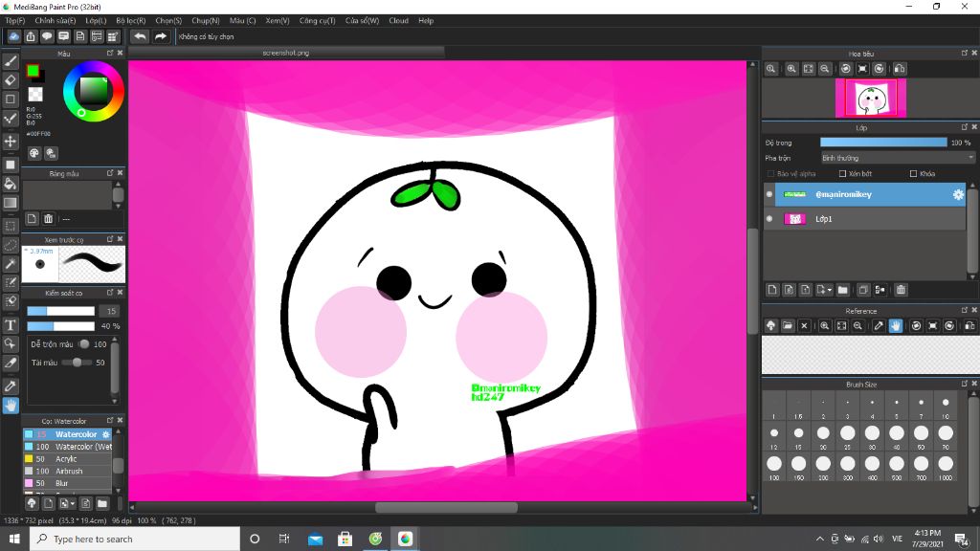Viewport: 980px width, 551px height.
Task: Open the Pha trộn blend mode dropdown
Action: click(898, 158)
